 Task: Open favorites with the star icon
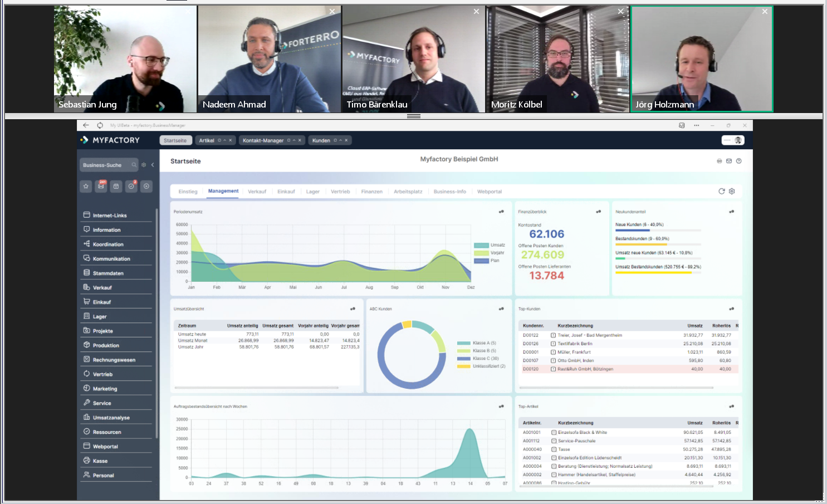[86, 187]
